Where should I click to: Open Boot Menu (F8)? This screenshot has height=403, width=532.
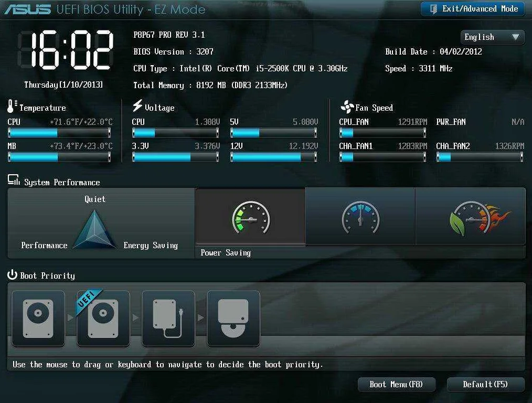click(396, 384)
